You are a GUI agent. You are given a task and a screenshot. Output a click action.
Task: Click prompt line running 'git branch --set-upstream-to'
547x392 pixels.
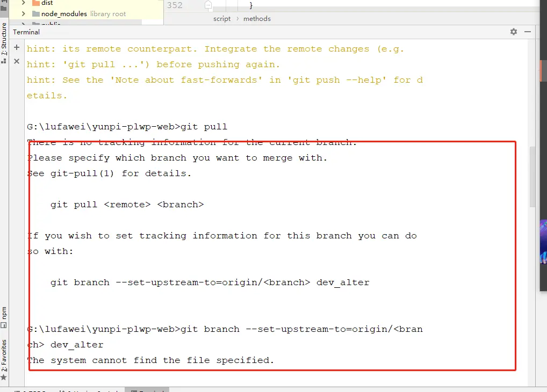(225, 329)
